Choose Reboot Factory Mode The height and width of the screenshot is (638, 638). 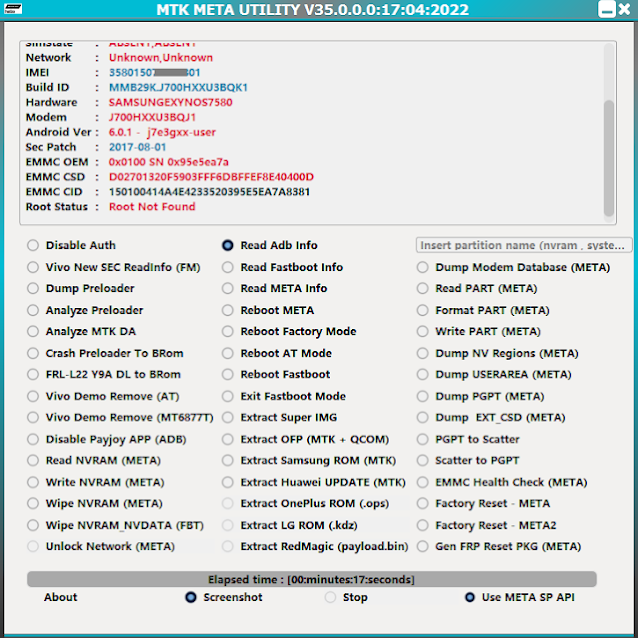(228, 332)
